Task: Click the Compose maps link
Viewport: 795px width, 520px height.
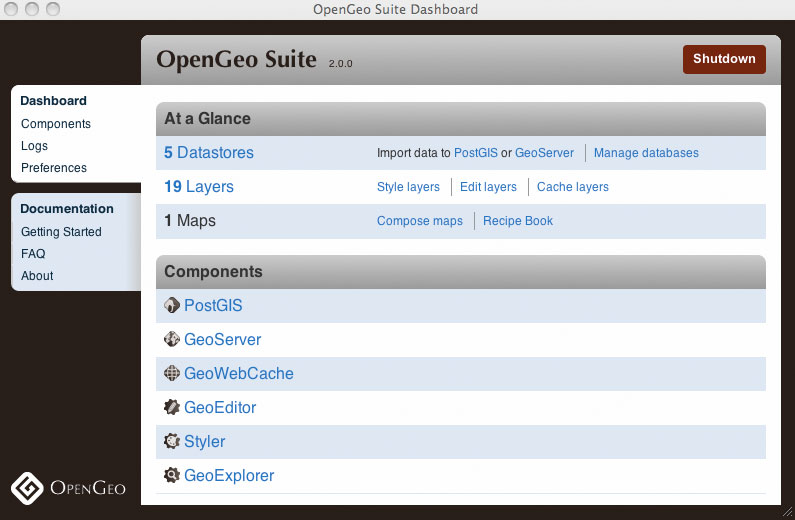Action: pos(420,221)
